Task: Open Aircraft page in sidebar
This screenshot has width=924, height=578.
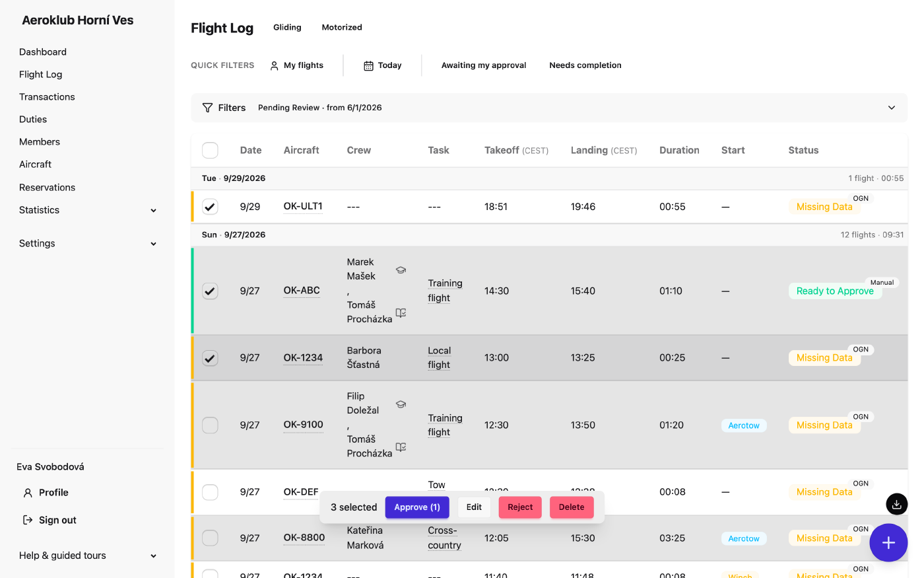Action: (36, 164)
